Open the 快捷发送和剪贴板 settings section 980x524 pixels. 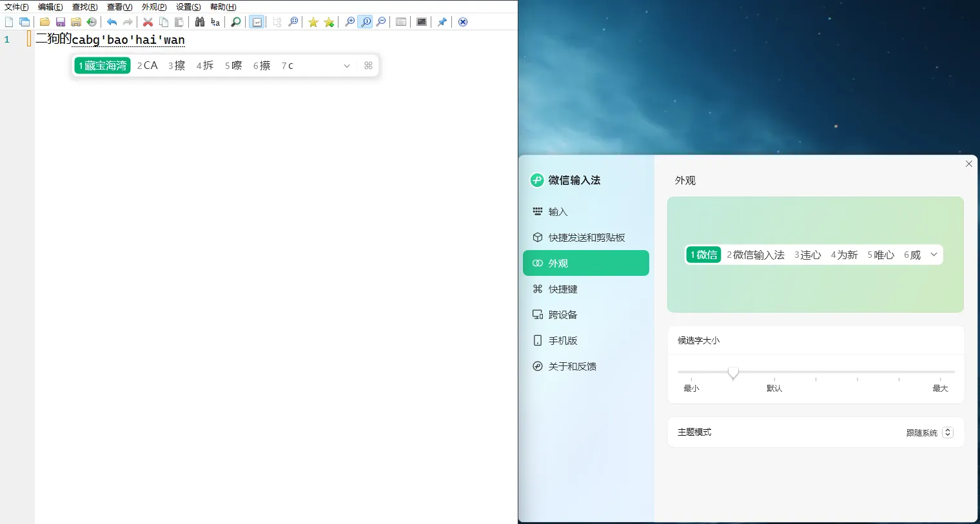(587, 237)
